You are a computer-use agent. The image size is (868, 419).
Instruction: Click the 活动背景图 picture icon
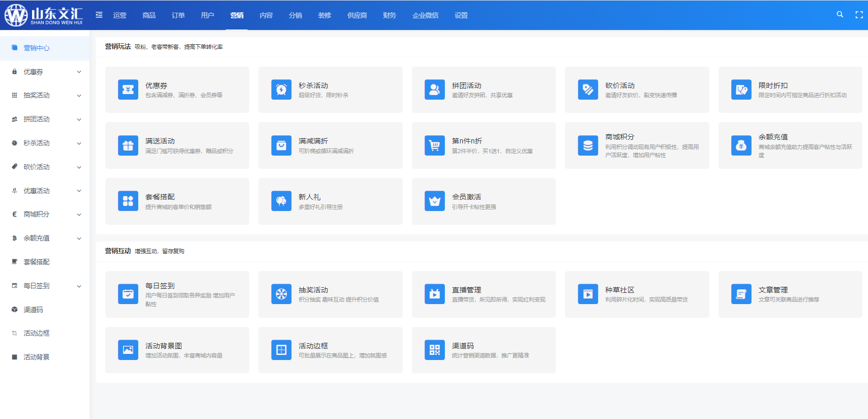coord(128,350)
